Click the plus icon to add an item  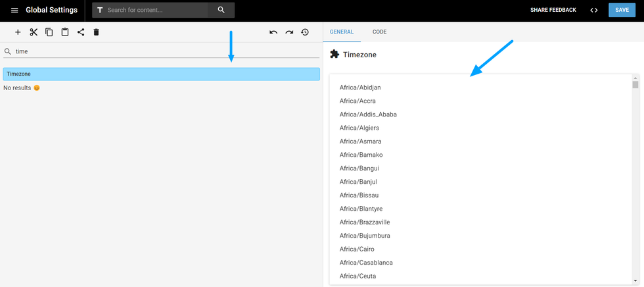(18, 32)
